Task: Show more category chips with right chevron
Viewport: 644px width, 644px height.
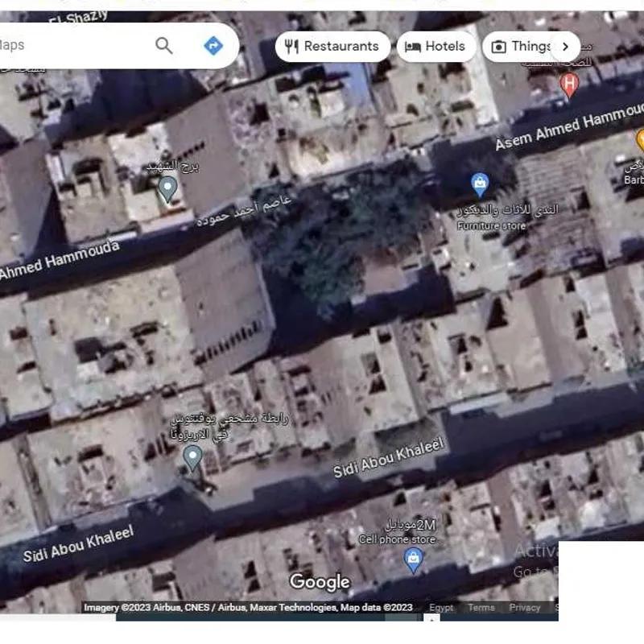Action: [565, 47]
